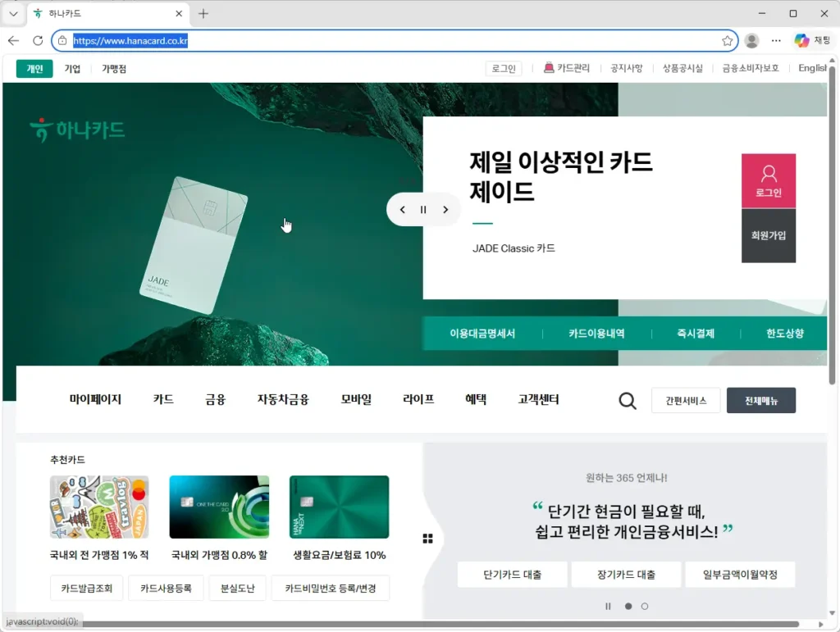
Task: Select the ONE THE CARD thumbnail
Action: coord(219,507)
